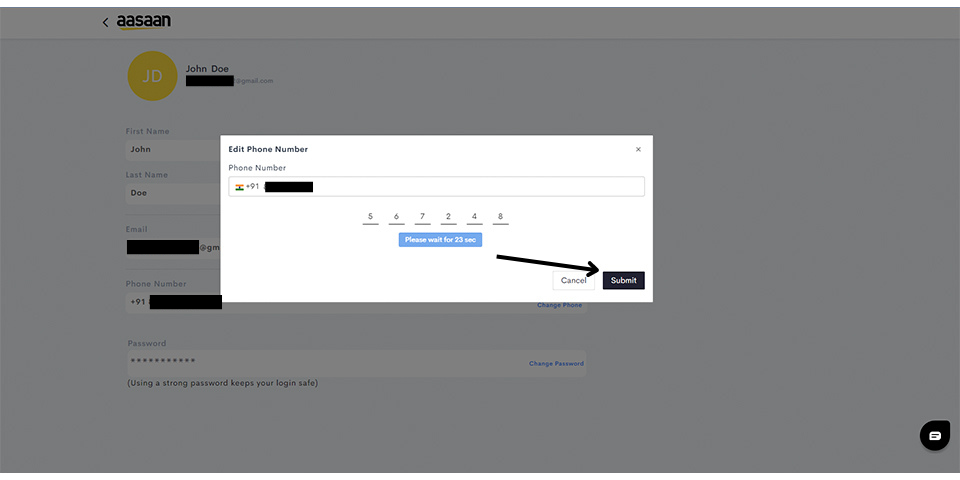Select the fifth OTP box containing 4
The height and width of the screenshot is (480, 960).
tap(474, 217)
